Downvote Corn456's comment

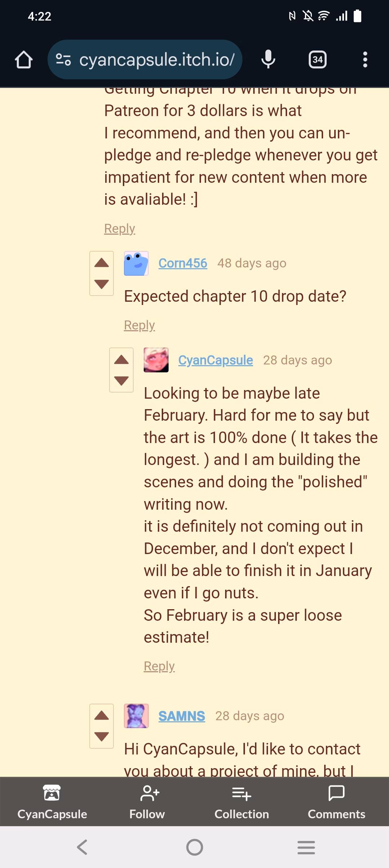pos(102,284)
